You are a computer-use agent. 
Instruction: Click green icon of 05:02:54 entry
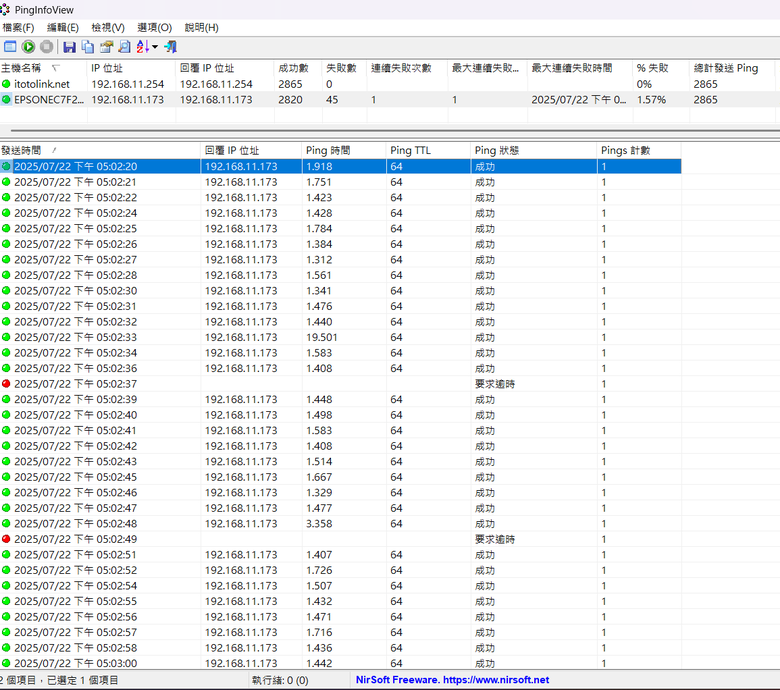pos(6,585)
